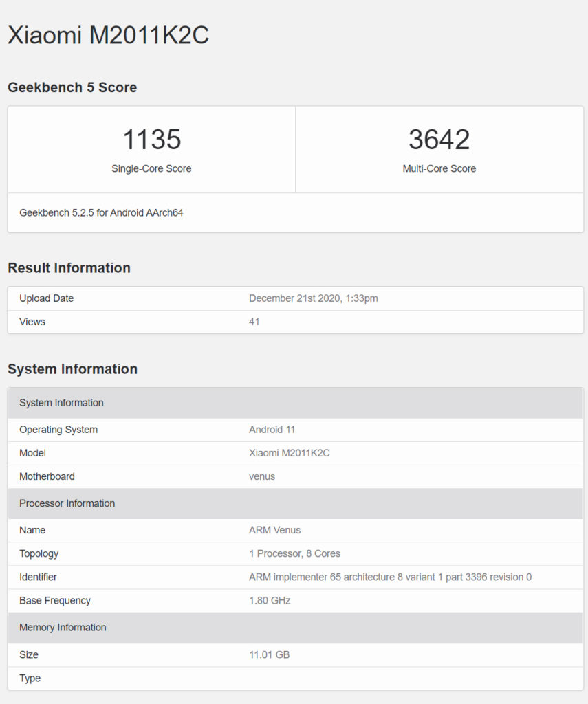Click the Multi-Core Score label
Screen dimensions: 588x704
point(439,168)
